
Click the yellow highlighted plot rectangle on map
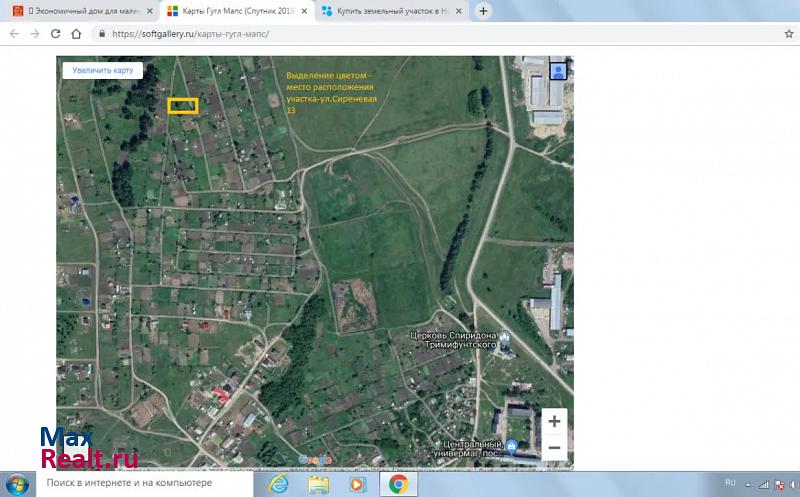click(182, 105)
